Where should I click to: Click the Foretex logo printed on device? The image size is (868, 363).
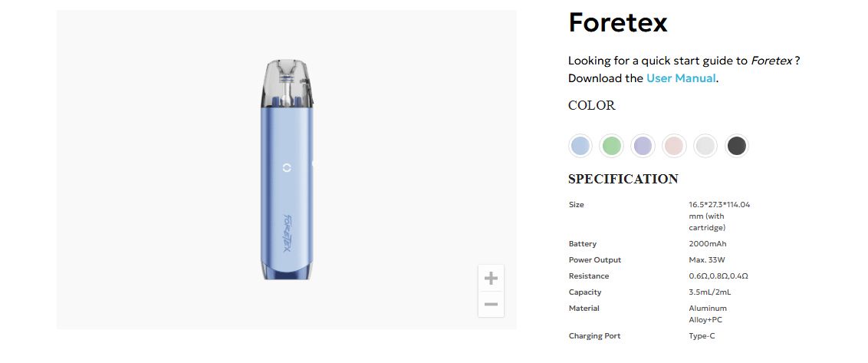[x=288, y=233]
